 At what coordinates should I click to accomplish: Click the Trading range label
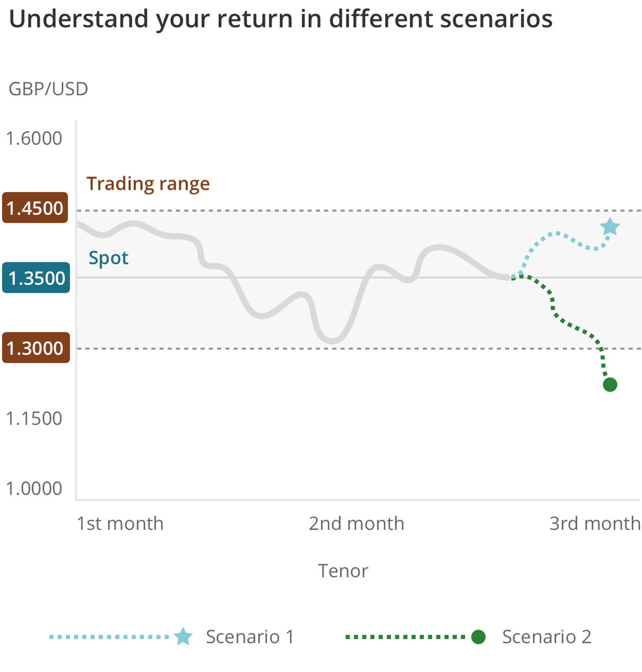(x=148, y=184)
